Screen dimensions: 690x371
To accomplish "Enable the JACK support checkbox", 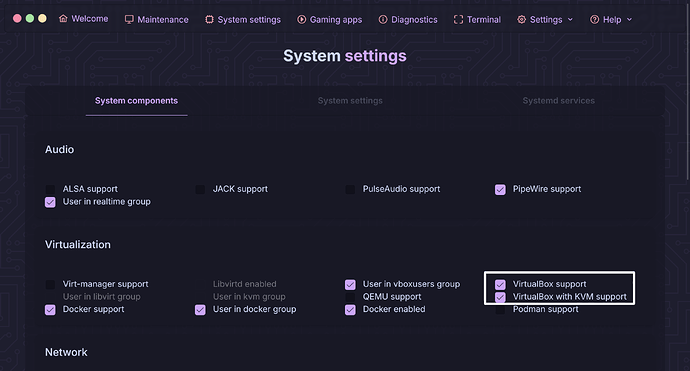I will pos(200,189).
